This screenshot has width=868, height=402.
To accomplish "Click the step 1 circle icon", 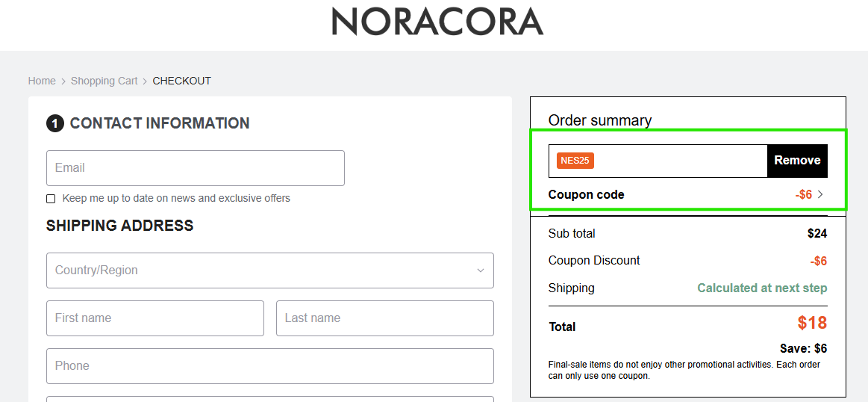I will (x=55, y=123).
